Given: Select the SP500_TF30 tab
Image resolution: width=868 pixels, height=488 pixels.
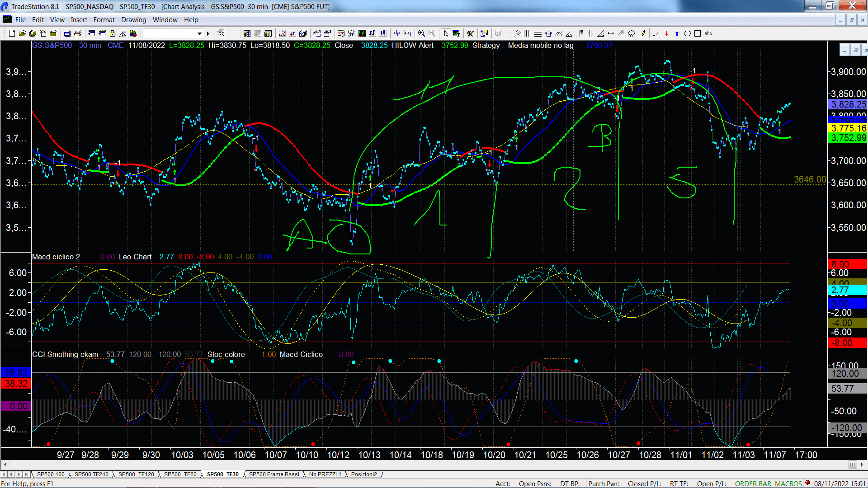Looking at the screenshot, I should coord(223,474).
